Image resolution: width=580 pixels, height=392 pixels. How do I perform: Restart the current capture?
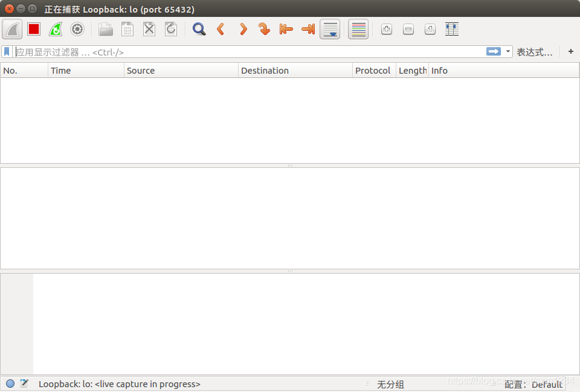tap(55, 29)
